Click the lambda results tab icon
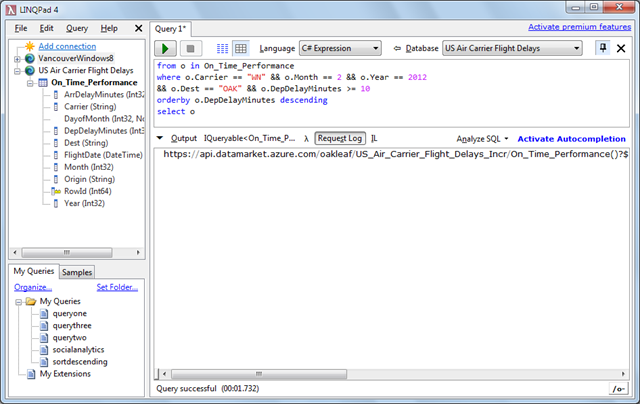 [x=306, y=138]
